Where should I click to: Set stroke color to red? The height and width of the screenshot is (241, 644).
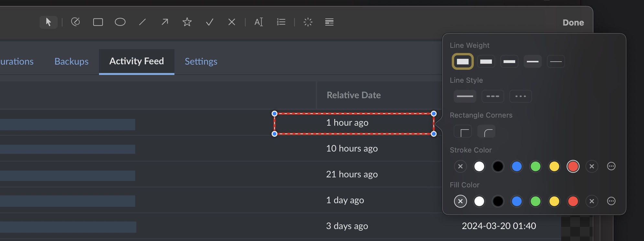tap(573, 166)
